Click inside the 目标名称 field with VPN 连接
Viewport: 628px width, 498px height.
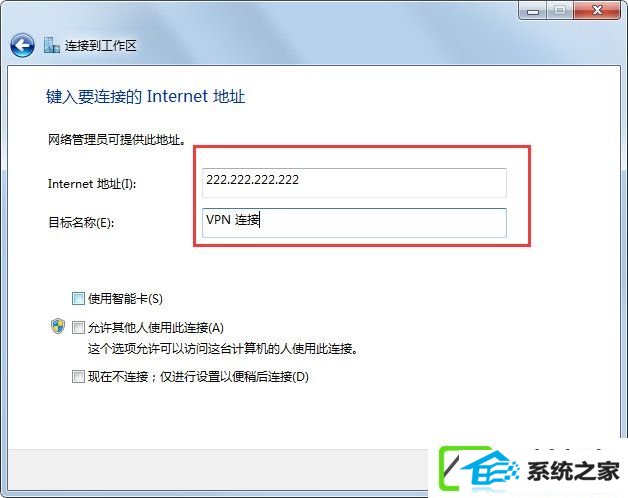point(354,222)
